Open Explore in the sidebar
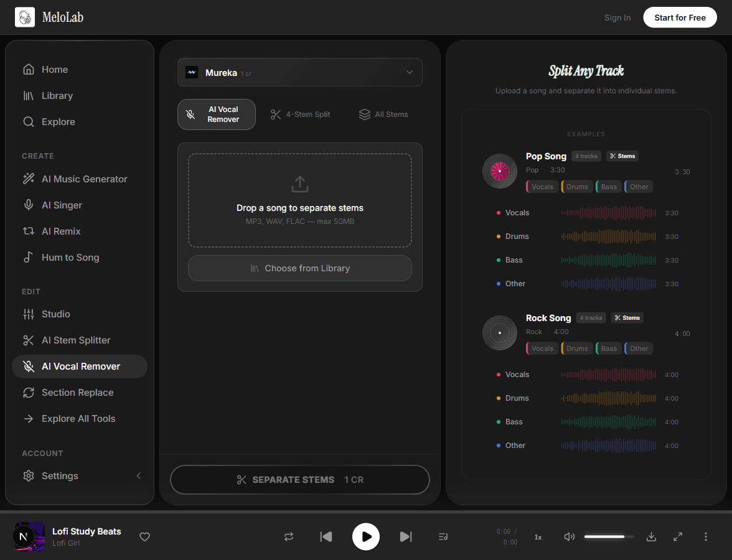 80,122
